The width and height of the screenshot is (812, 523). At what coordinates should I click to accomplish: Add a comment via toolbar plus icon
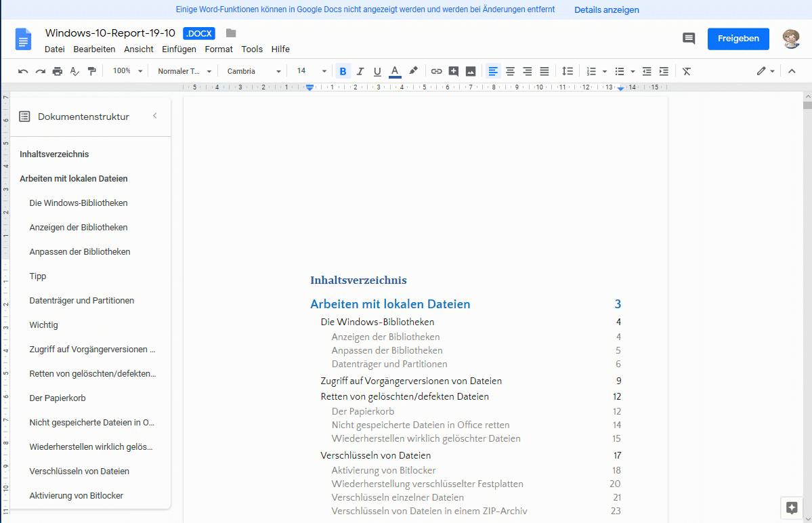[x=454, y=71]
